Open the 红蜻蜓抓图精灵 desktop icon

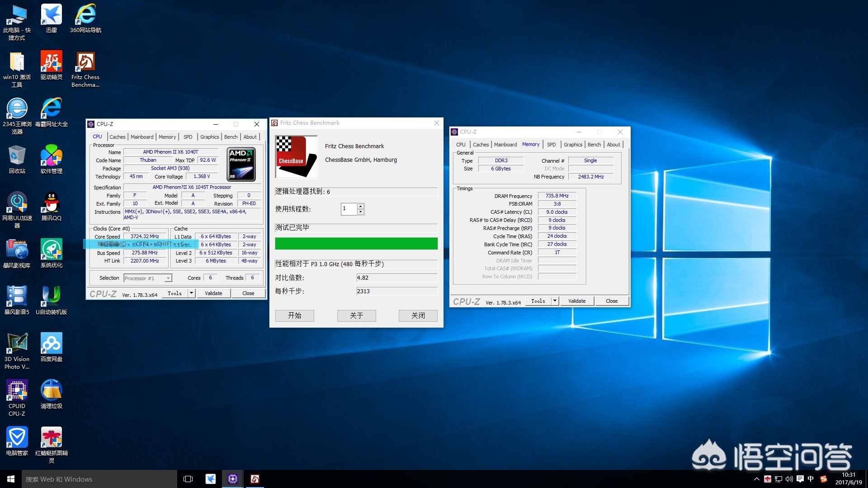point(51,445)
